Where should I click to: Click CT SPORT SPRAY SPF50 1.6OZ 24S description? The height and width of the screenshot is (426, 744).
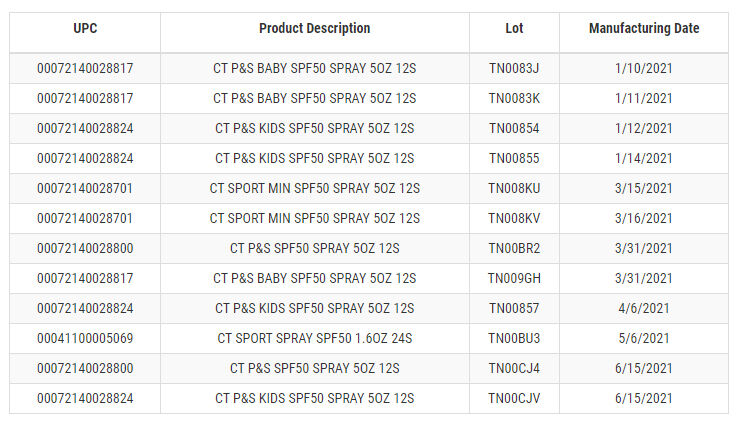click(x=314, y=339)
